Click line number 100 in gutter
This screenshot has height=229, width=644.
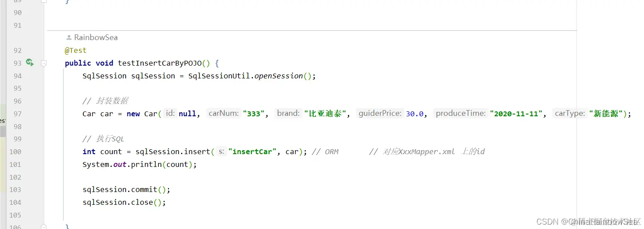[x=15, y=151]
